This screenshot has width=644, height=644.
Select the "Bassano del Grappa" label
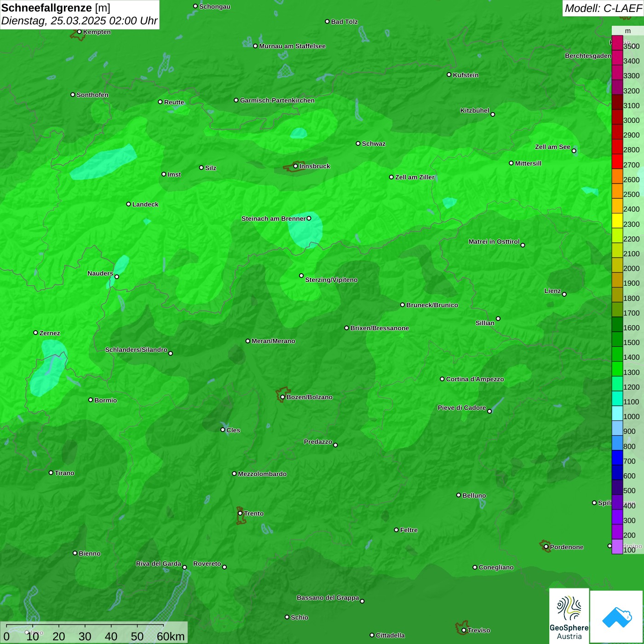point(328,598)
